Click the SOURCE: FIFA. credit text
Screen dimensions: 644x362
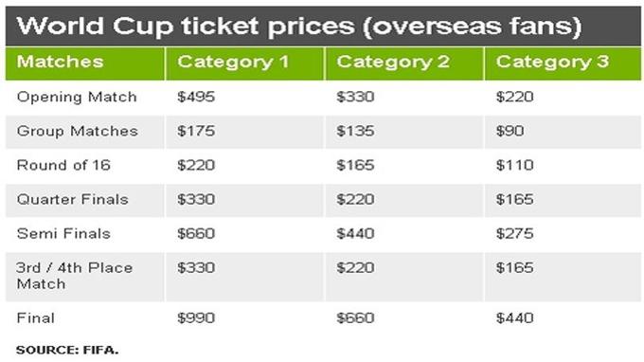tap(67, 350)
